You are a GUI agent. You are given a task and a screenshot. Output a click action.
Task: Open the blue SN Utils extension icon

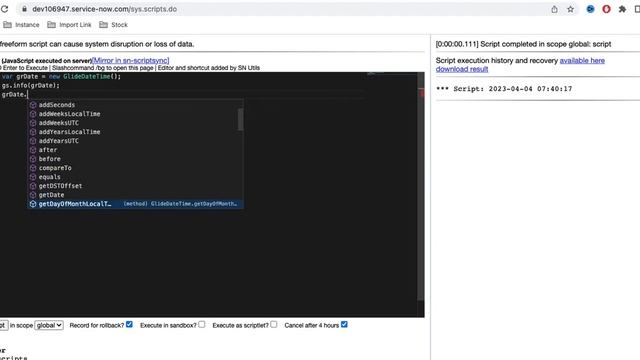590,9
